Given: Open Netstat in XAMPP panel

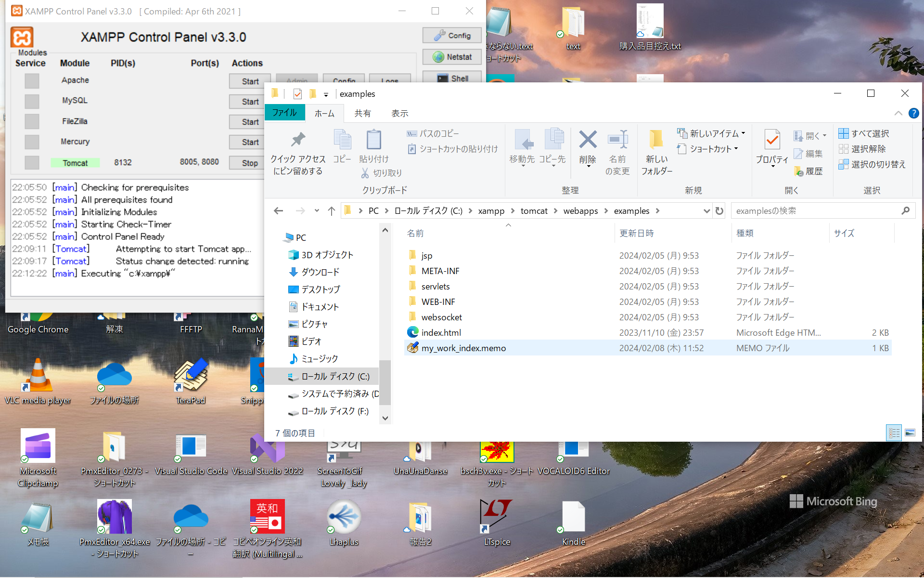Looking at the screenshot, I should pyautogui.click(x=452, y=57).
